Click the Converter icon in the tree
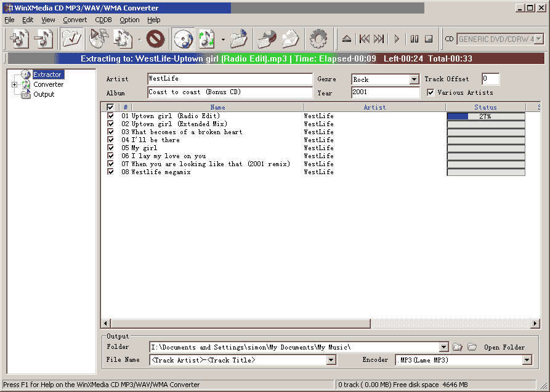Viewport: 550px width, 392px height. 26,84
